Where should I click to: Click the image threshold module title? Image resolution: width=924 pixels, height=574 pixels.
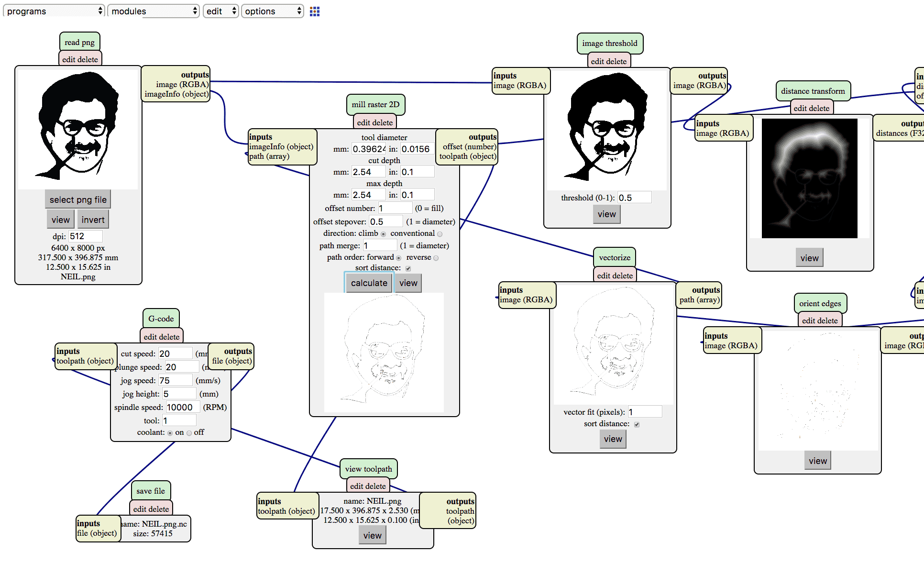(610, 43)
